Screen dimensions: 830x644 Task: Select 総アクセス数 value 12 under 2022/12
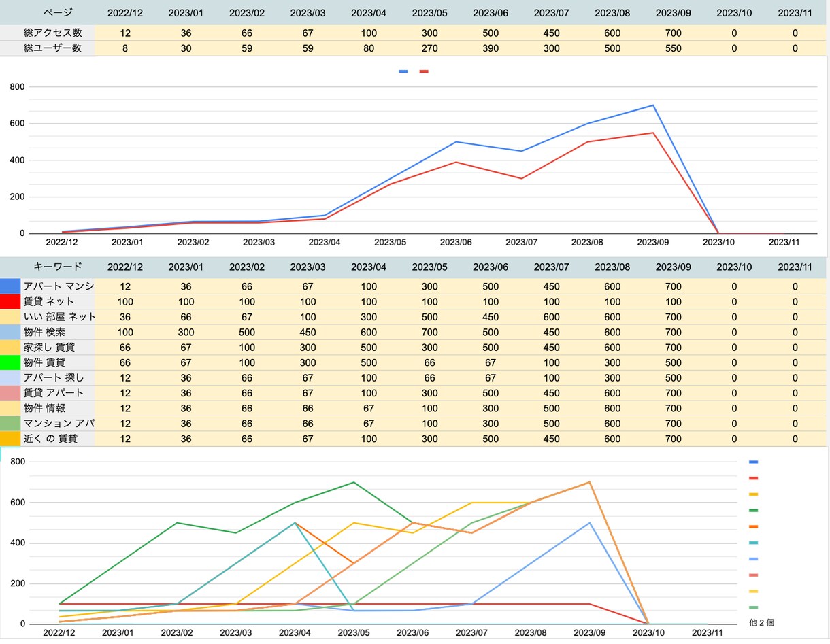pyautogui.click(x=125, y=33)
